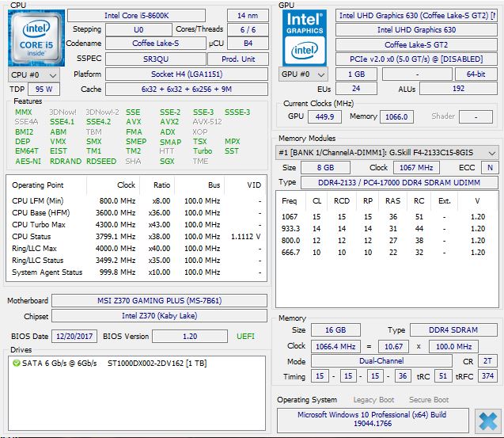The width and height of the screenshot is (504, 438).
Task: Click the tRFC 374 value
Action: (x=487, y=376)
